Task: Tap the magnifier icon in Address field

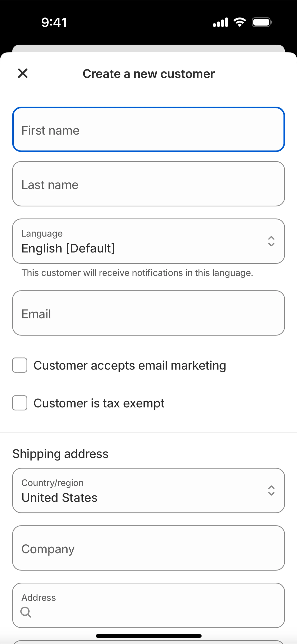Action: pyautogui.click(x=26, y=612)
